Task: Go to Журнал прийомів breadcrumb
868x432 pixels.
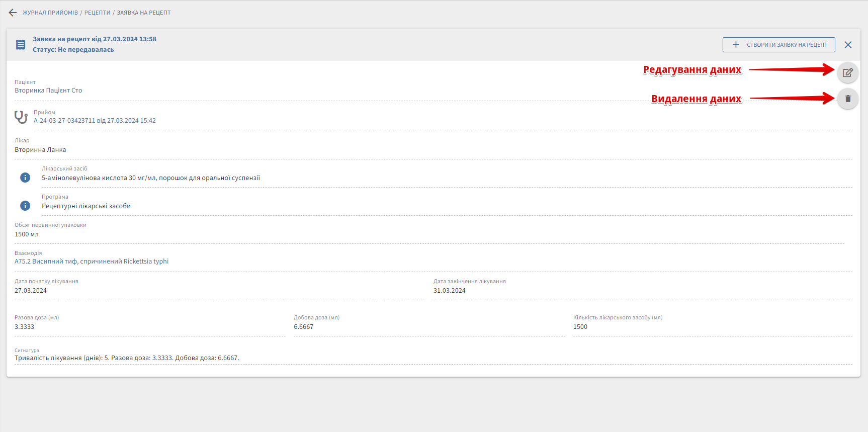Action: (50, 13)
